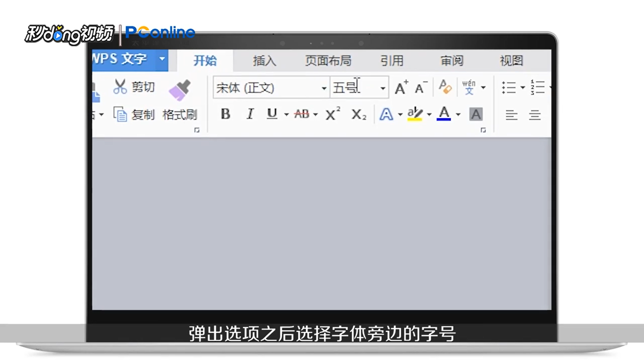The height and width of the screenshot is (362, 644).
Task: Toggle Subscript X₂ formatting
Action: pyautogui.click(x=359, y=115)
